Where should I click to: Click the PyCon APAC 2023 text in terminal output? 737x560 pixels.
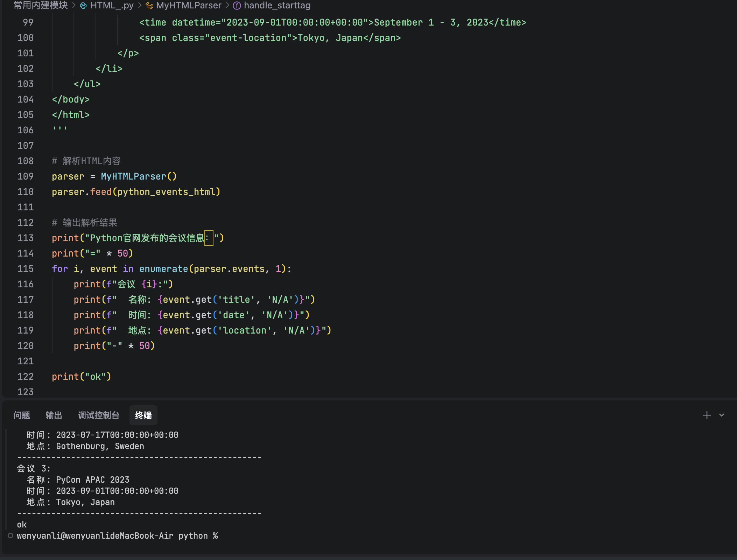(x=92, y=479)
